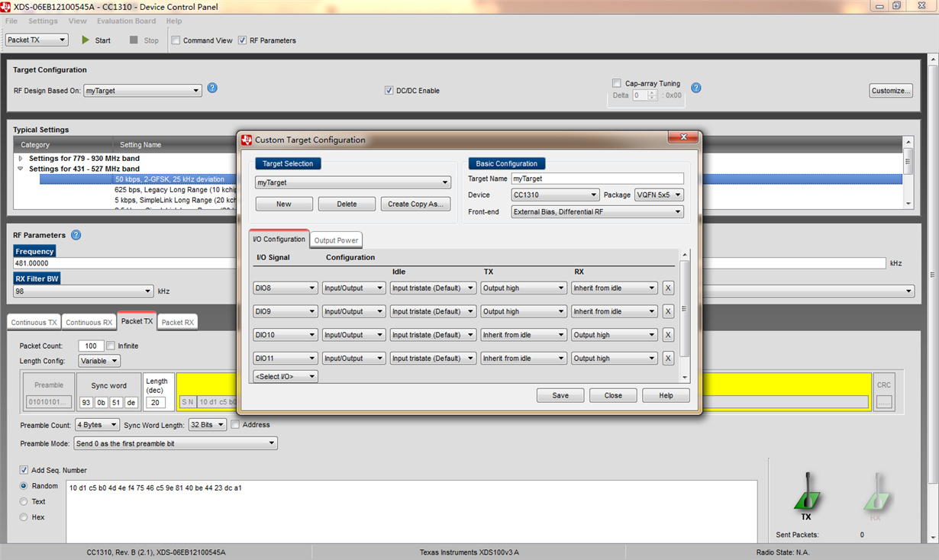This screenshot has height=560, width=939.
Task: Open the Device CC1310 dropdown
Action: pyautogui.click(x=555, y=195)
